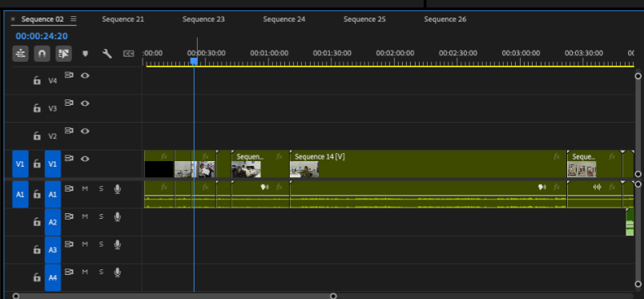Click the lock icon on track V4
644x299 pixels.
pyautogui.click(x=37, y=80)
